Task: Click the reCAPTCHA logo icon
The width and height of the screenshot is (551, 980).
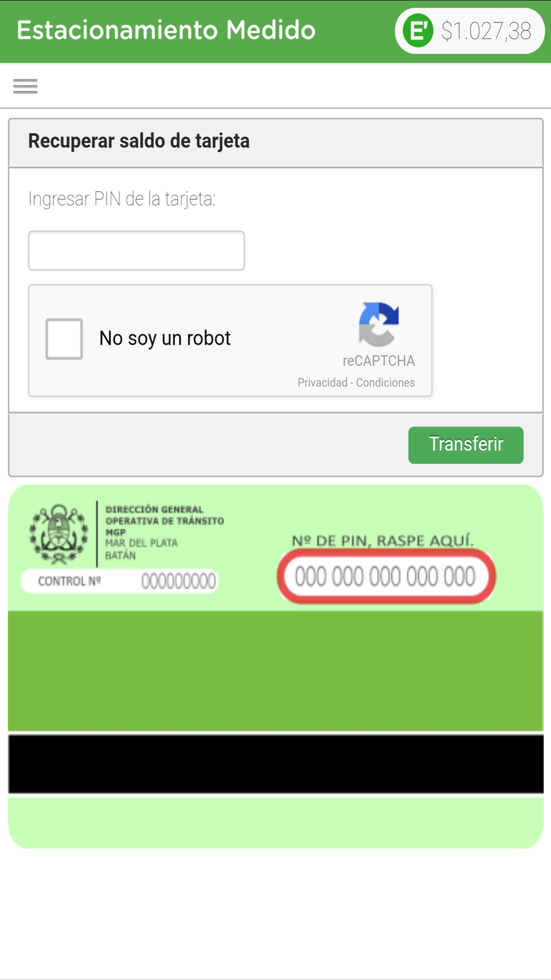Action: click(x=379, y=324)
